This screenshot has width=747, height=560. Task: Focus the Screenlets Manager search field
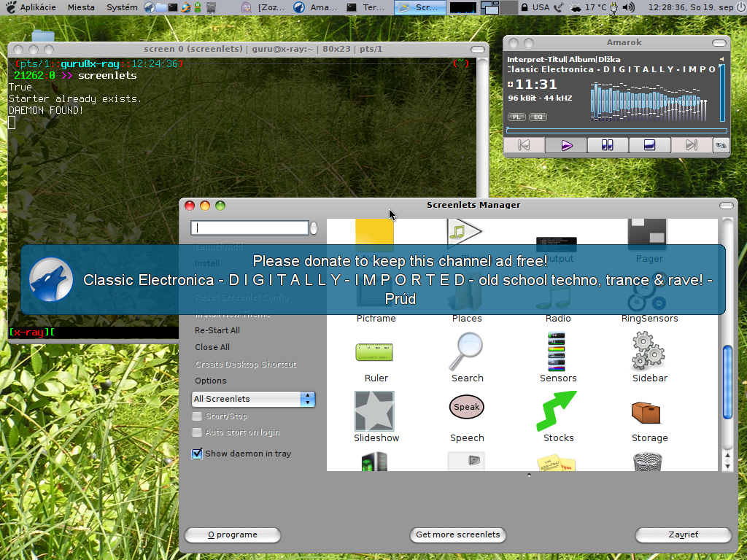click(249, 228)
